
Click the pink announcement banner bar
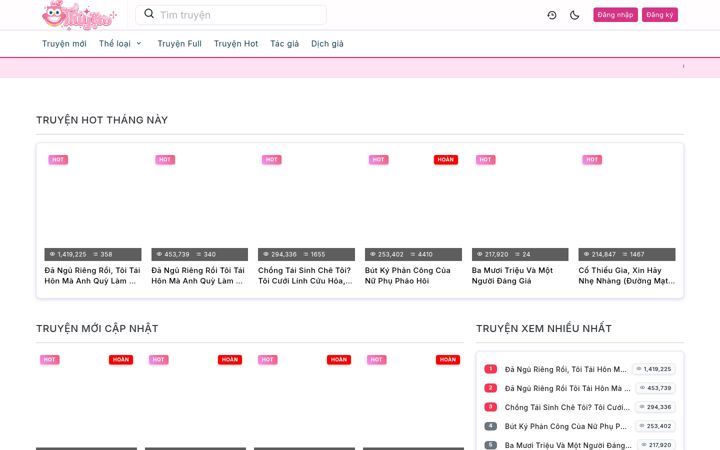(360, 68)
